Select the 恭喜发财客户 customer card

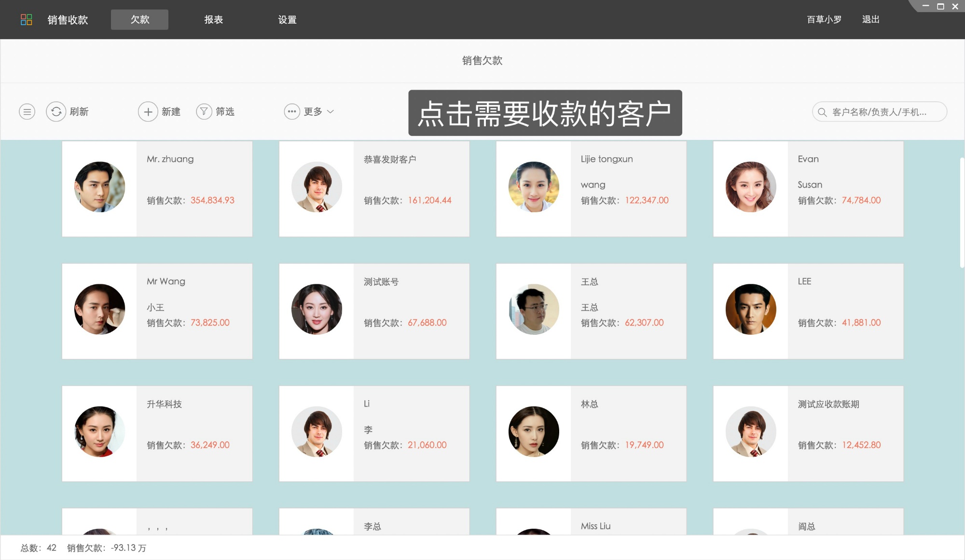(x=374, y=188)
